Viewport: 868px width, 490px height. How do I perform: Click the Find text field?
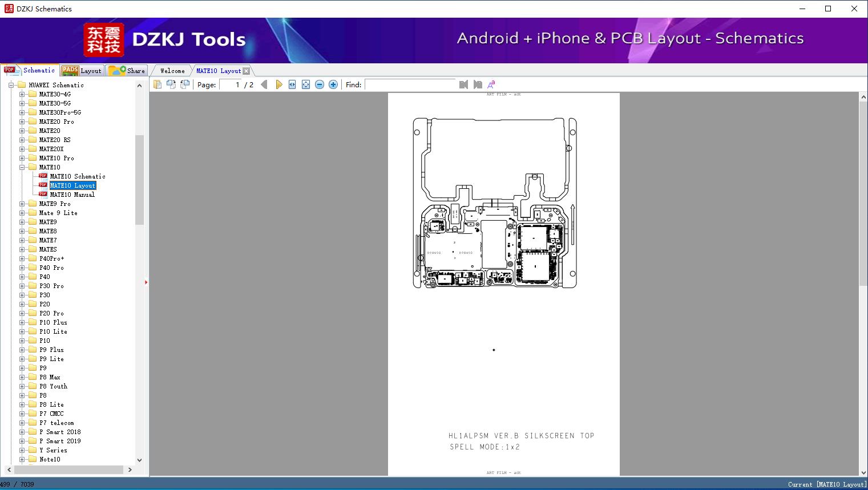point(410,84)
